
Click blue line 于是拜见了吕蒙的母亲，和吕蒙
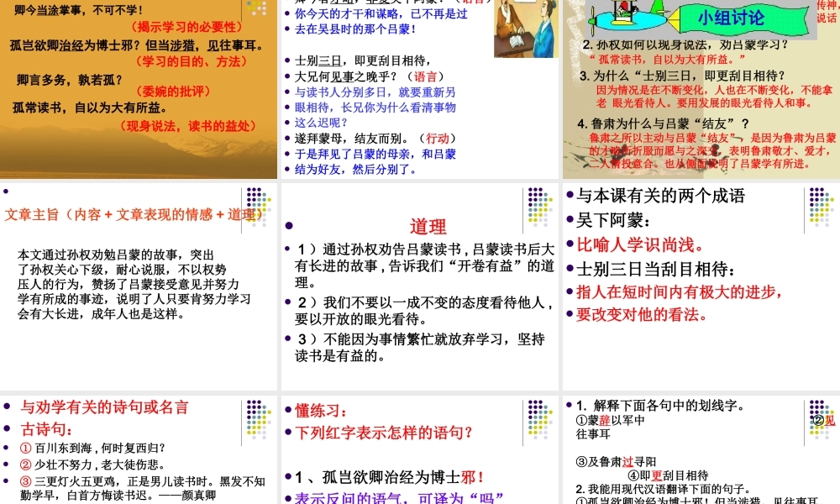click(x=375, y=155)
